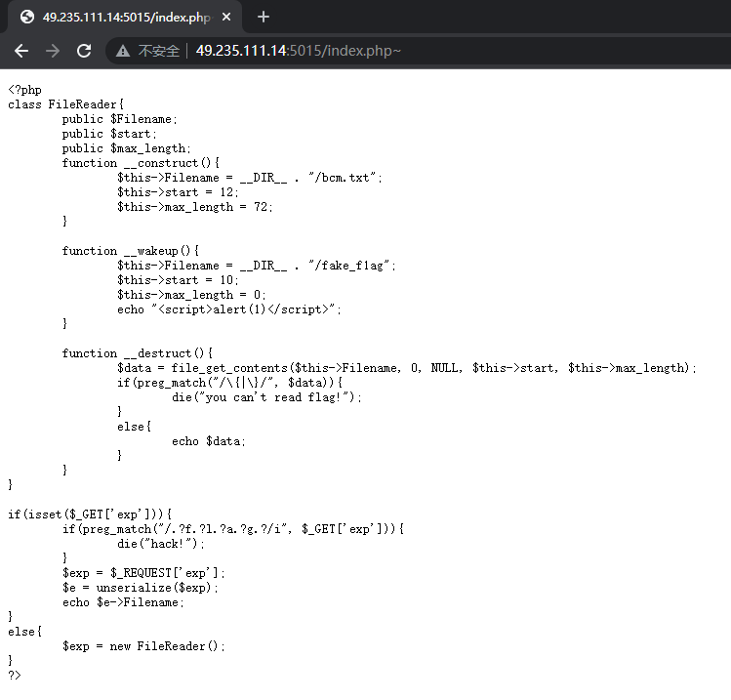
Task: Click the "function __destruct(){" text
Action: 138,353
